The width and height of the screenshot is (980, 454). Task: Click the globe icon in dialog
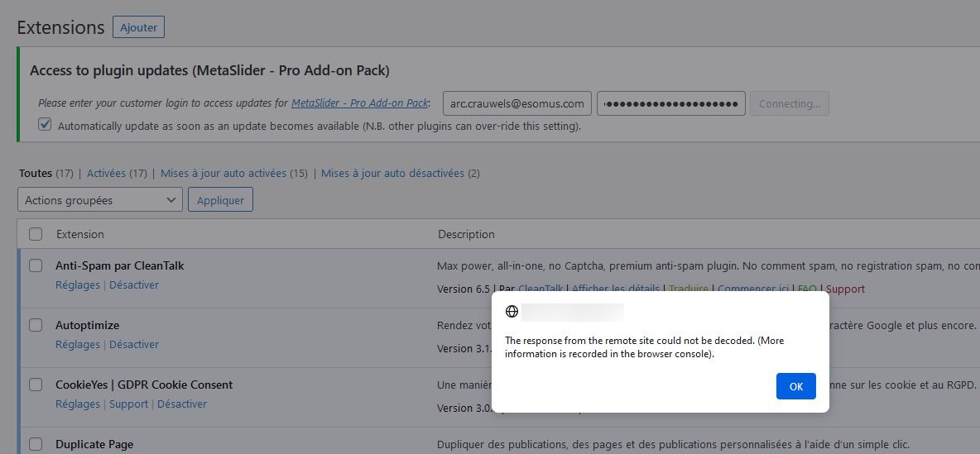pyautogui.click(x=512, y=312)
